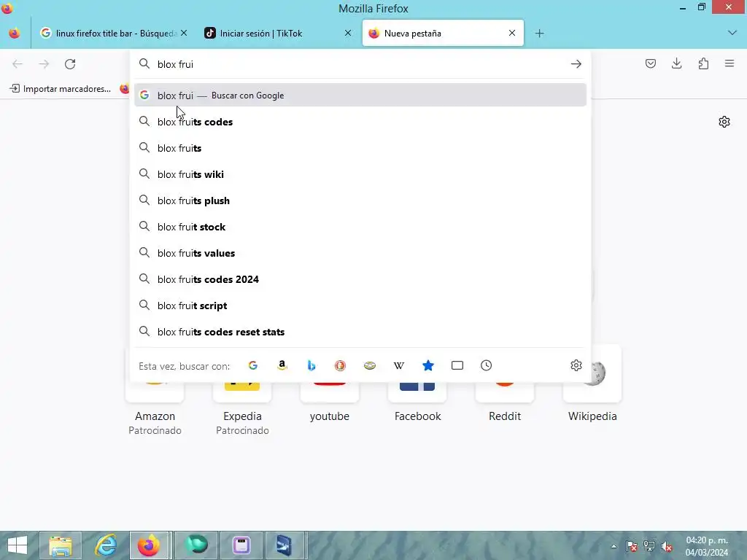This screenshot has height=560, width=747.
Task: Click the forward navigation arrow
Action: point(44,64)
